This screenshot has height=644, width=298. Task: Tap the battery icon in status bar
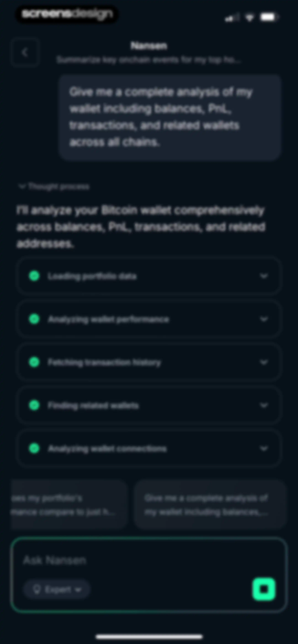pos(269,17)
